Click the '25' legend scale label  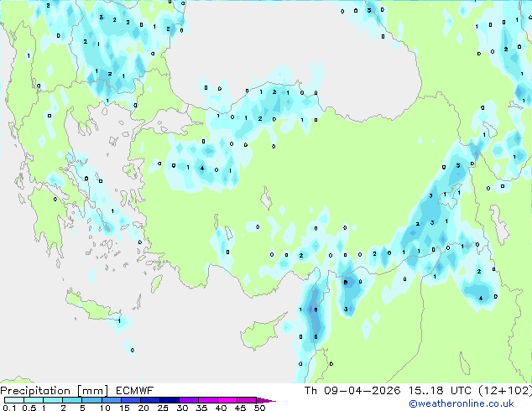[163, 408]
